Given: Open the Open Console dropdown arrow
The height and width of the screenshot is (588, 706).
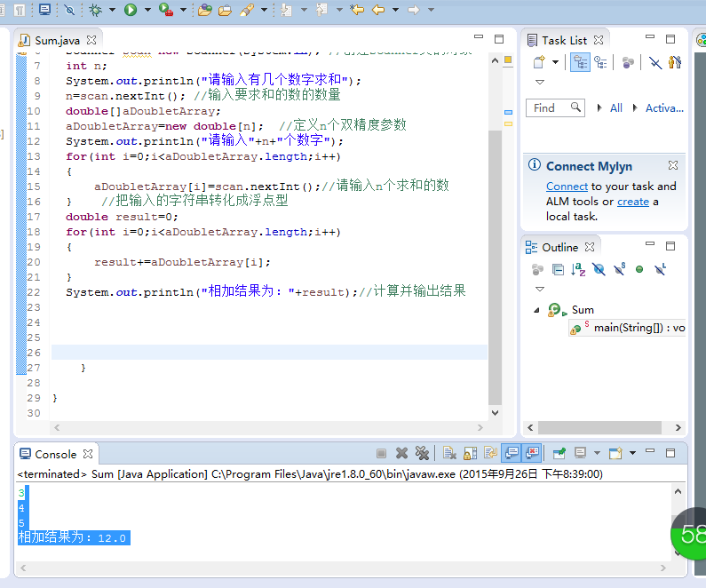Looking at the screenshot, I should [x=632, y=453].
